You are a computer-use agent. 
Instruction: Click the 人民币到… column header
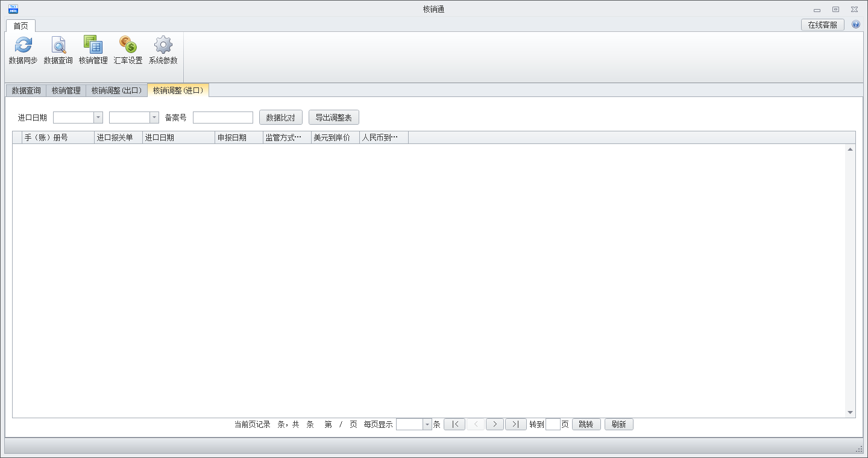[x=384, y=137]
